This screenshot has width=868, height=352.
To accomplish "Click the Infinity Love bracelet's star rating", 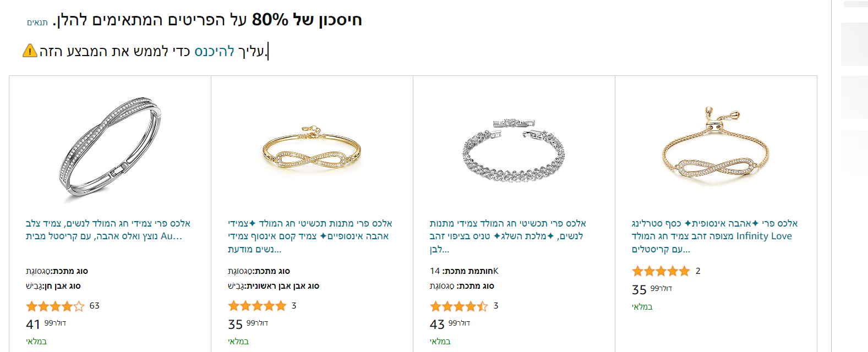I will (660, 271).
